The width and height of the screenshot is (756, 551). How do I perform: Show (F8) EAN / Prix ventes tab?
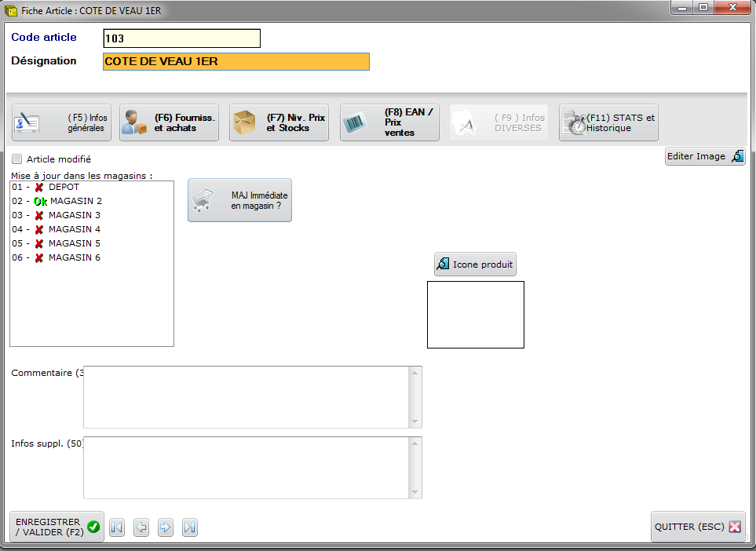pos(389,123)
